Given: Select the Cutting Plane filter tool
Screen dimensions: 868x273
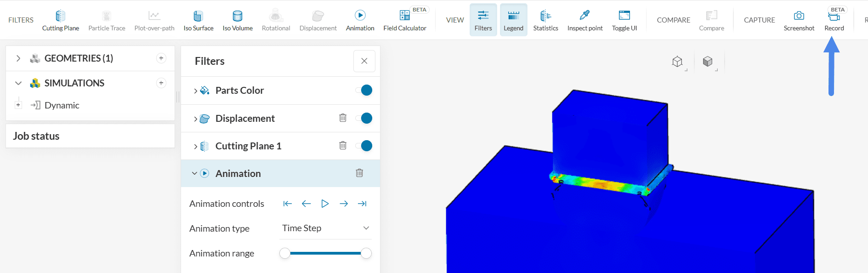Looking at the screenshot, I should [x=60, y=21].
